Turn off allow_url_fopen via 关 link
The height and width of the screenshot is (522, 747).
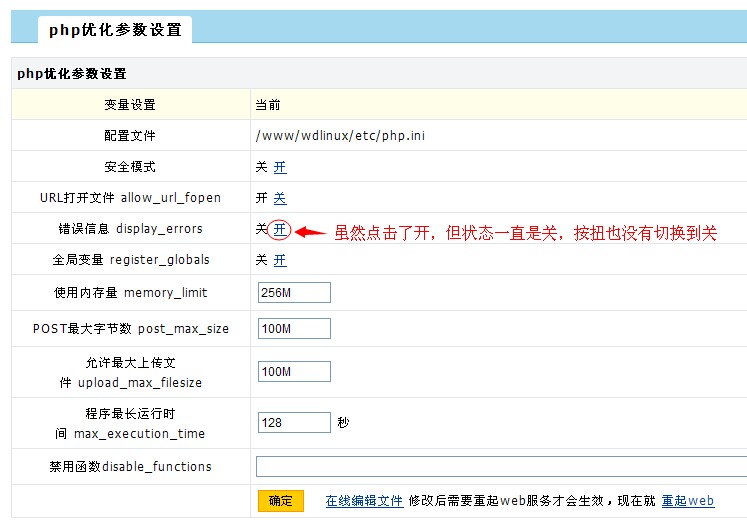[280, 198]
